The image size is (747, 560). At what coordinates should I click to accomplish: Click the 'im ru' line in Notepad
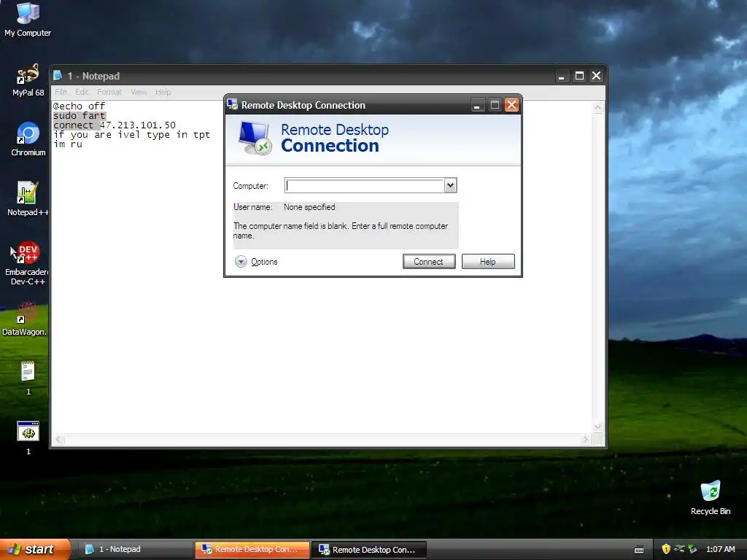(x=68, y=144)
